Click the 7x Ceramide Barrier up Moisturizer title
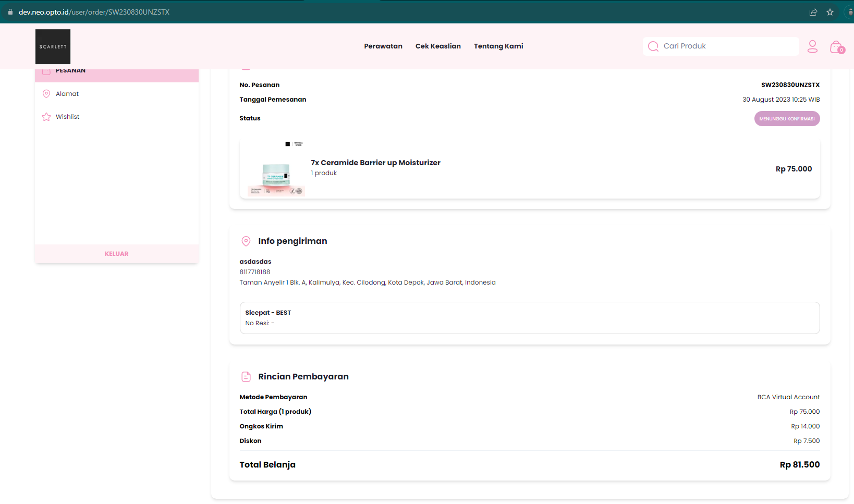 375,163
